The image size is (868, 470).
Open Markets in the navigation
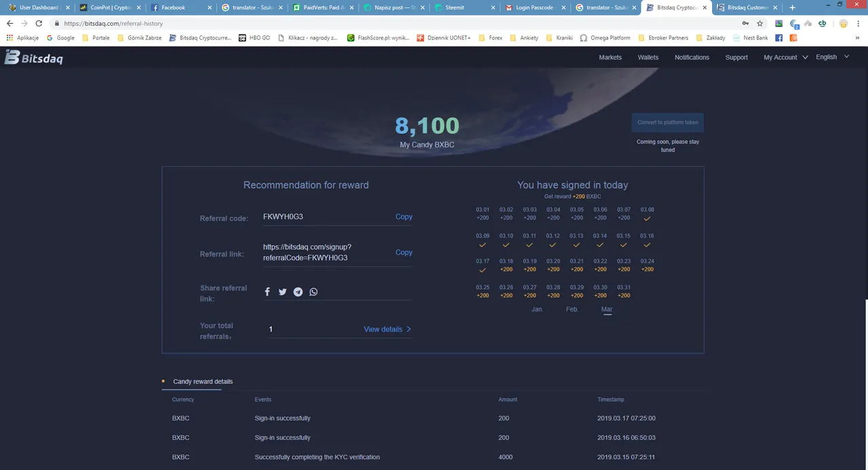(x=610, y=58)
